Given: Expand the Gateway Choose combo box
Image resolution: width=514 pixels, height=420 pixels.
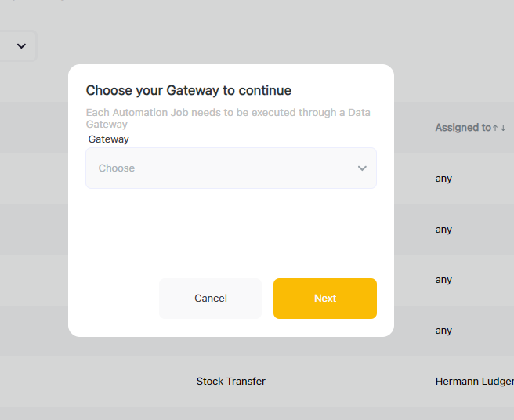Looking at the screenshot, I should [230, 168].
